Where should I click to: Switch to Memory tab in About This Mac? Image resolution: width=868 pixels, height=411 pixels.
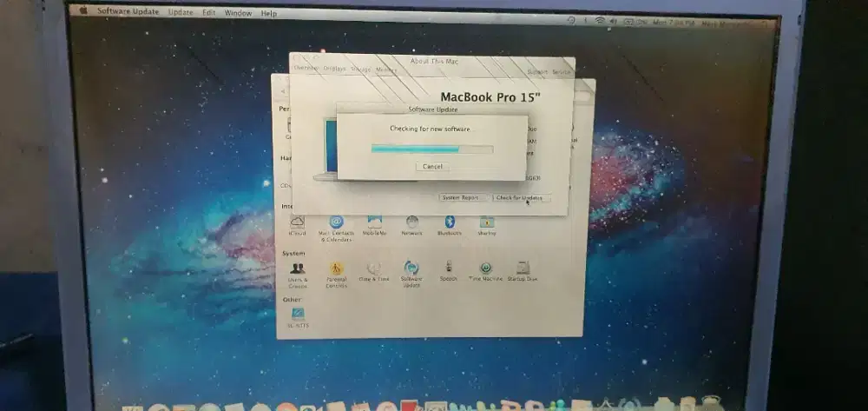386,70
